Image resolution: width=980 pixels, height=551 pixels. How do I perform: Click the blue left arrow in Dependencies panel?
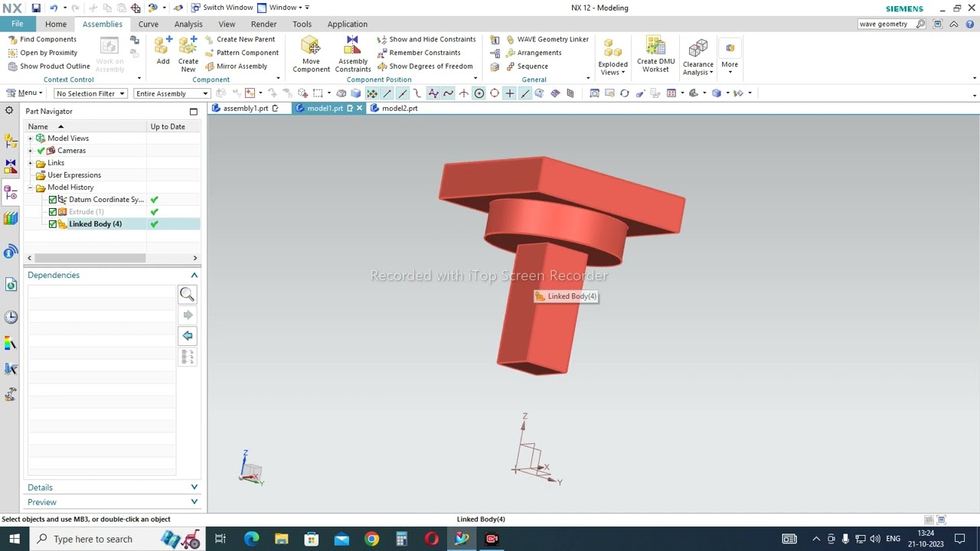pos(187,336)
